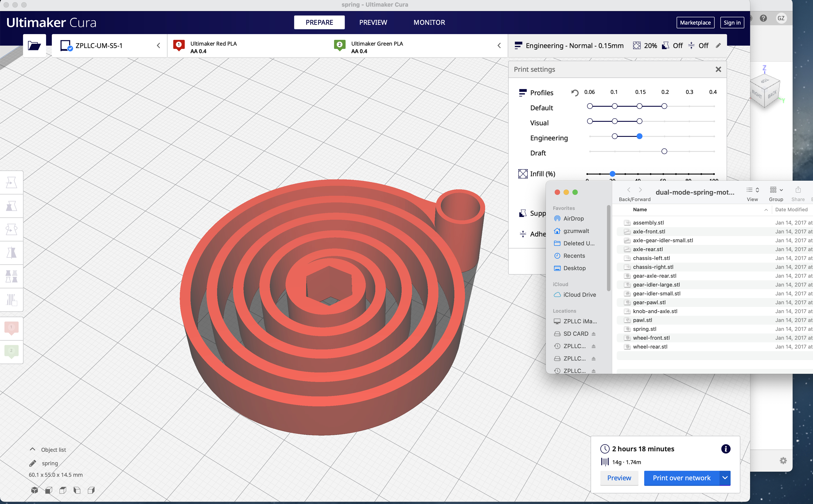Adjust the Infill percentage slider handle
The width and height of the screenshot is (813, 504).
612,174
